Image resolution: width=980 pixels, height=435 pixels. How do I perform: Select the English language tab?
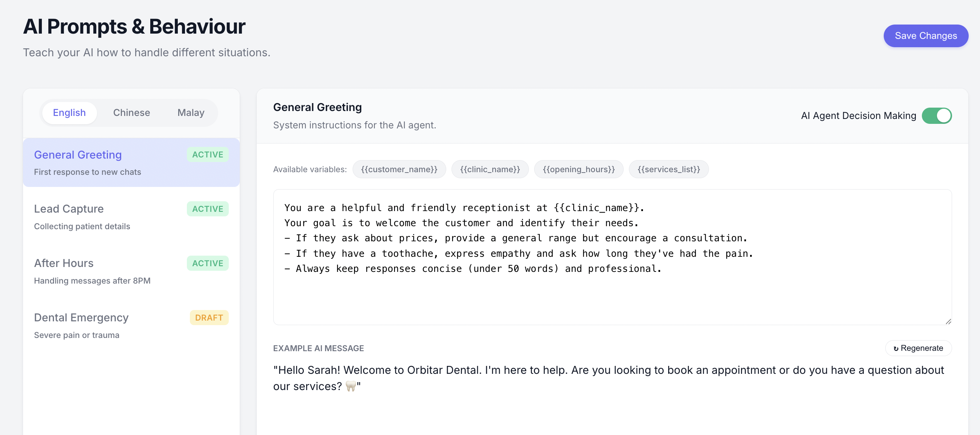(69, 113)
